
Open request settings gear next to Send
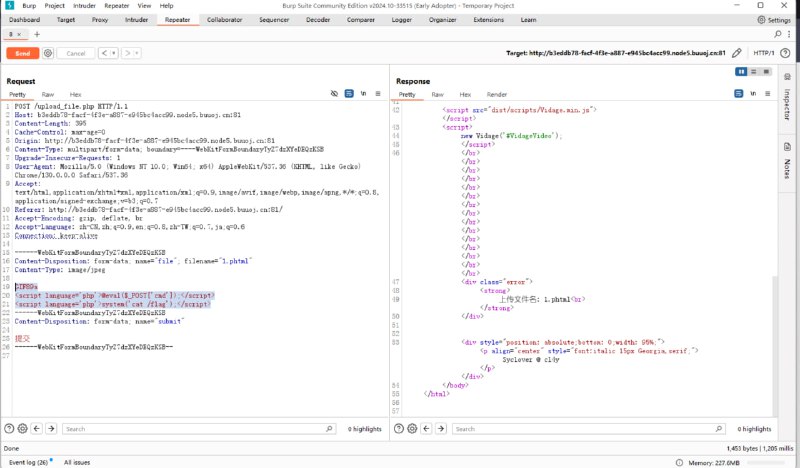pyautogui.click(x=48, y=53)
